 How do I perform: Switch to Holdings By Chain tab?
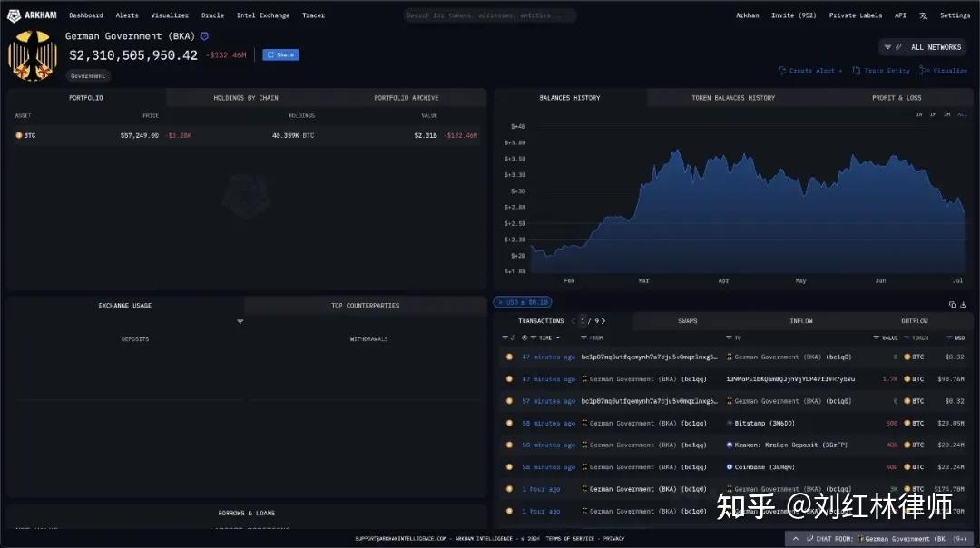click(246, 98)
